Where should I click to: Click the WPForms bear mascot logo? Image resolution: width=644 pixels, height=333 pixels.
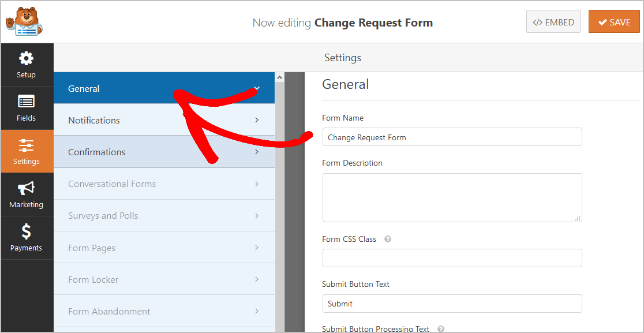point(24,21)
